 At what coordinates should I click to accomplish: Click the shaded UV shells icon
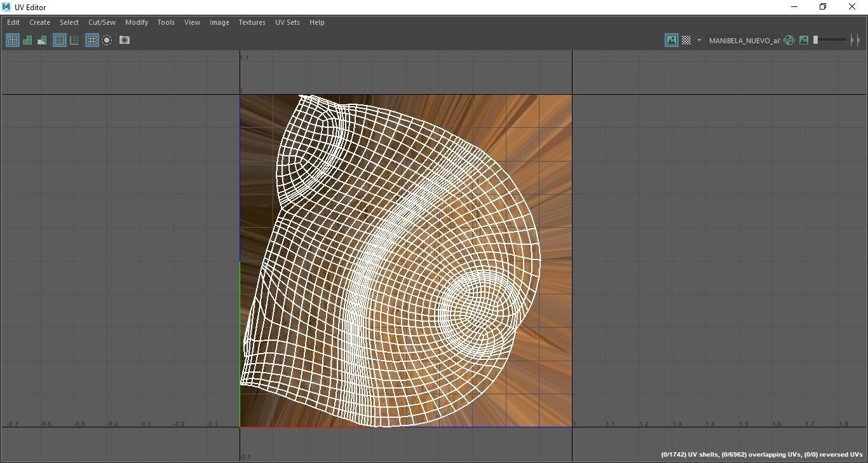[27, 40]
